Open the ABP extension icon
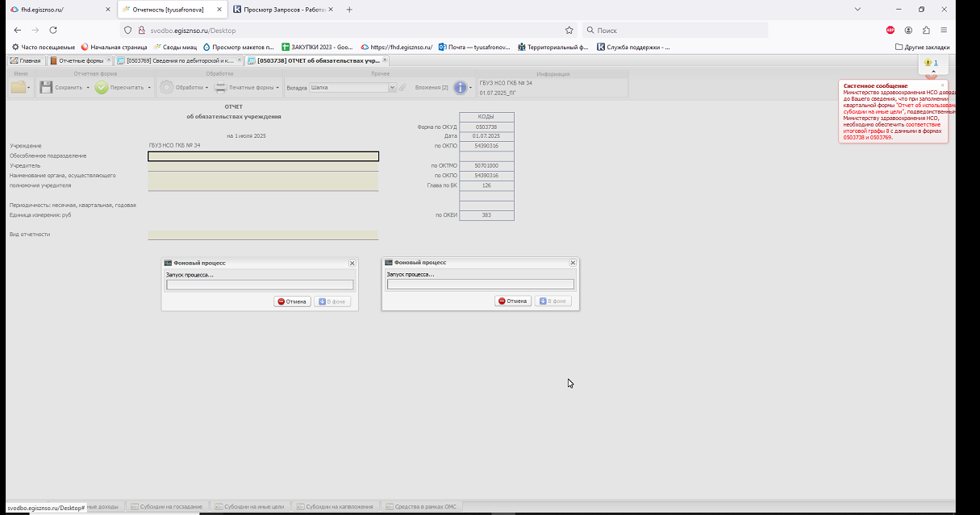Image resolution: width=980 pixels, height=515 pixels. tap(890, 30)
